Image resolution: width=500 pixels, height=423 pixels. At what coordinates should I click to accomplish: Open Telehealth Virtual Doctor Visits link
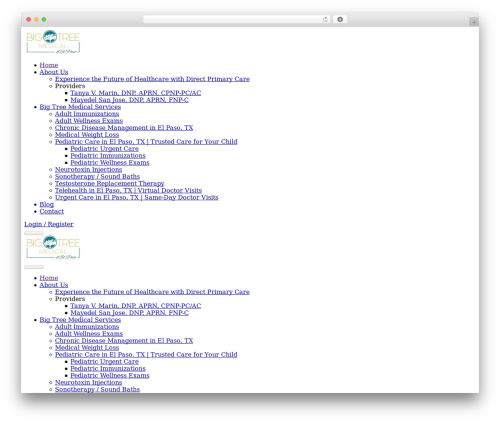click(128, 191)
